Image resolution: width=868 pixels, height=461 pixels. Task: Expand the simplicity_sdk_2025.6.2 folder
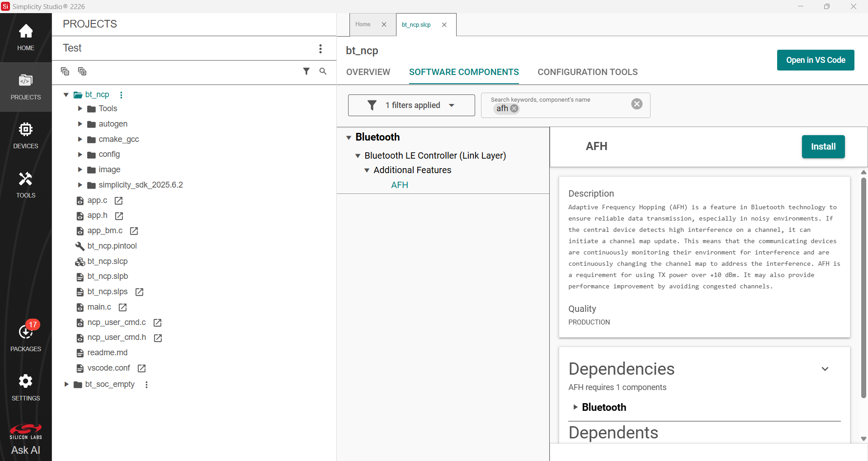pos(80,185)
